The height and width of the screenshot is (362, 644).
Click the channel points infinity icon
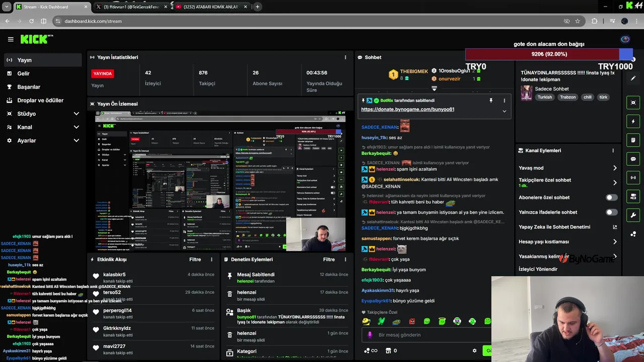pyautogui.click(x=371, y=350)
